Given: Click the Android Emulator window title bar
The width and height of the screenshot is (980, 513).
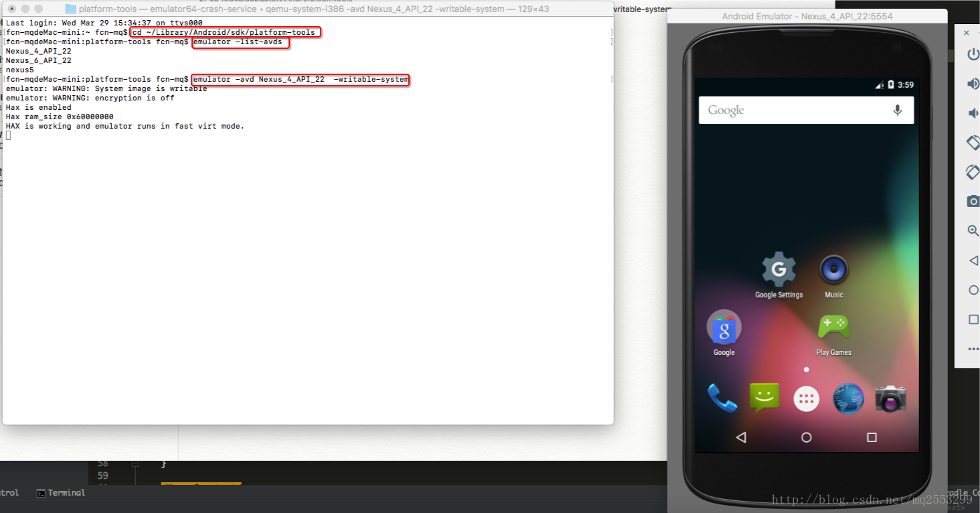Looking at the screenshot, I should point(807,16).
